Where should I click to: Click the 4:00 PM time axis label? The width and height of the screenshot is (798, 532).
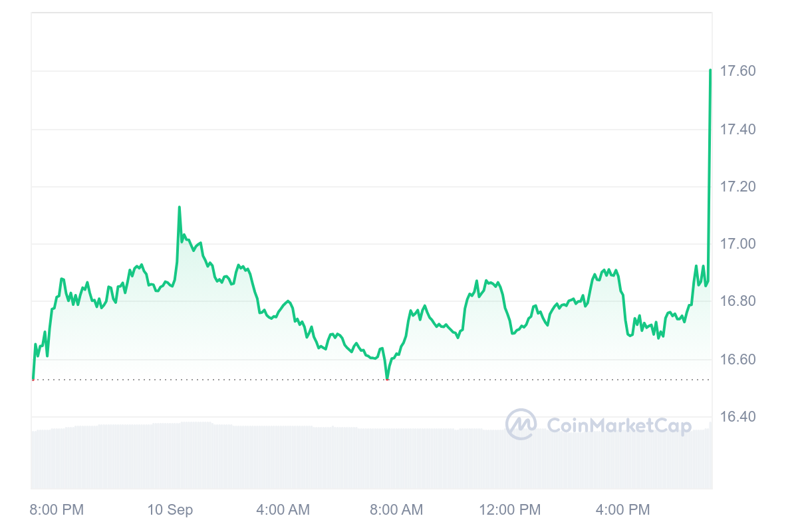pyautogui.click(x=622, y=510)
